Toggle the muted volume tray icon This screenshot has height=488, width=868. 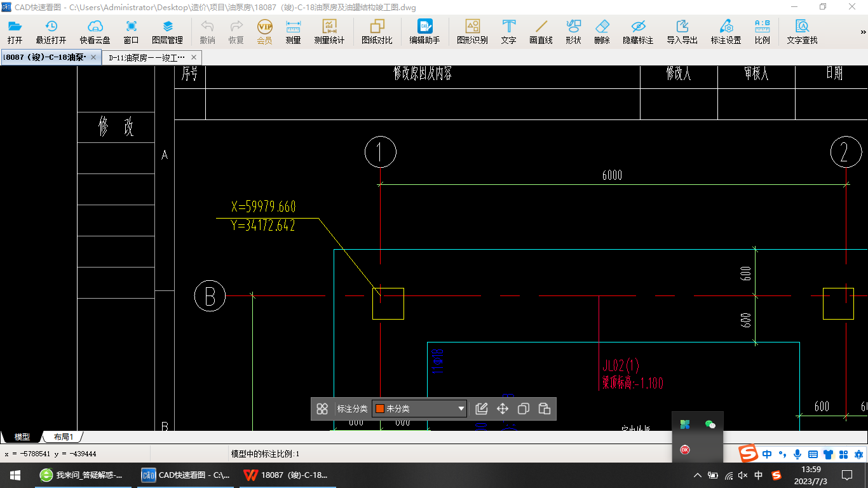743,475
